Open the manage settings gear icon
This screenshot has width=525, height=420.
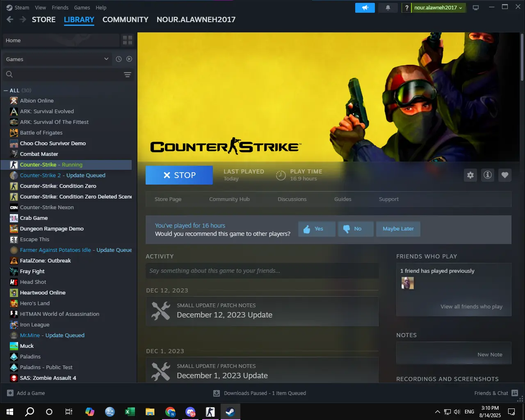pos(470,175)
